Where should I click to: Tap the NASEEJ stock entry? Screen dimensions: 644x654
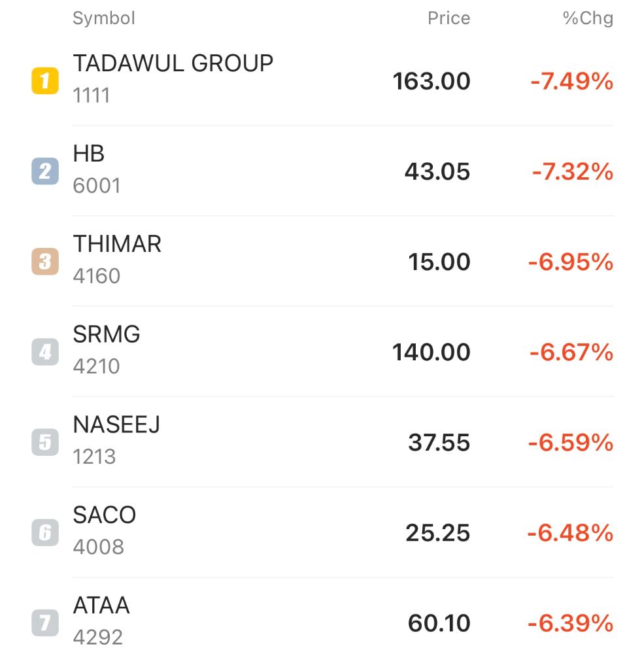117,425
